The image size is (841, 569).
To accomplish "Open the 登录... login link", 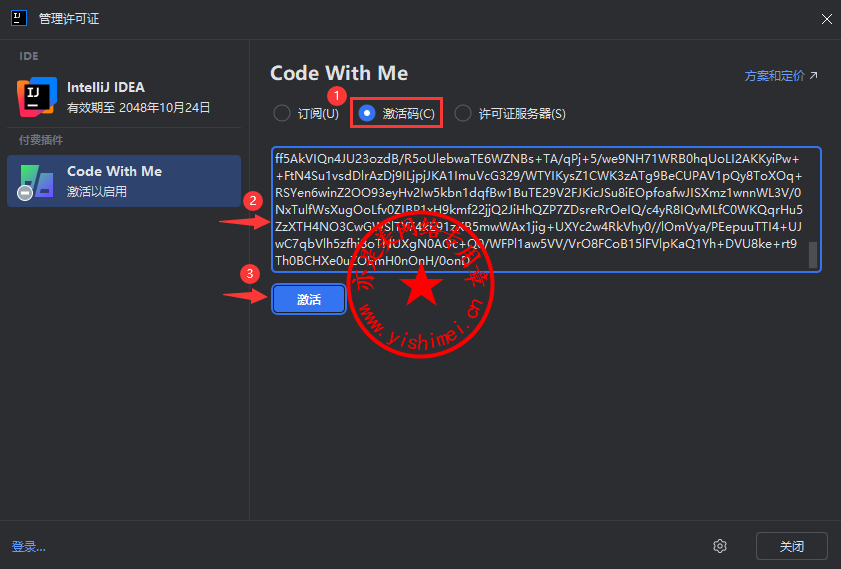I will tap(28, 546).
